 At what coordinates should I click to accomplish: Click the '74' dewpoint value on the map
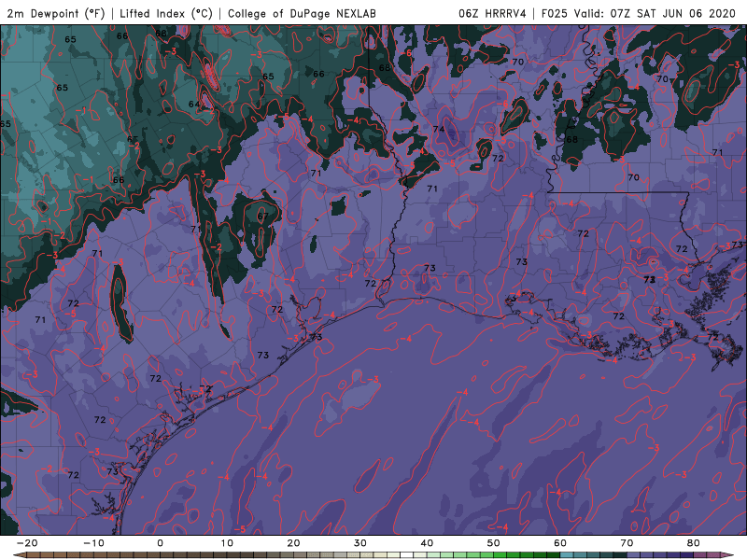(x=439, y=129)
